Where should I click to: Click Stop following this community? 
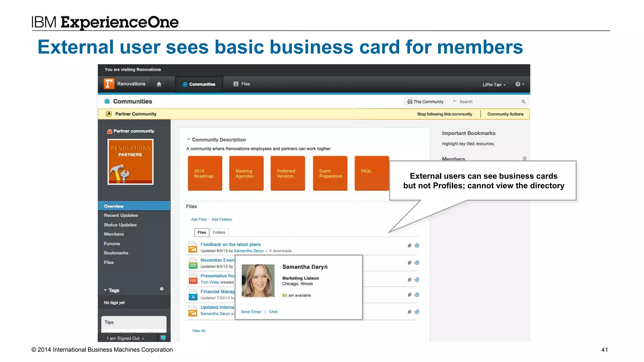pos(445,114)
